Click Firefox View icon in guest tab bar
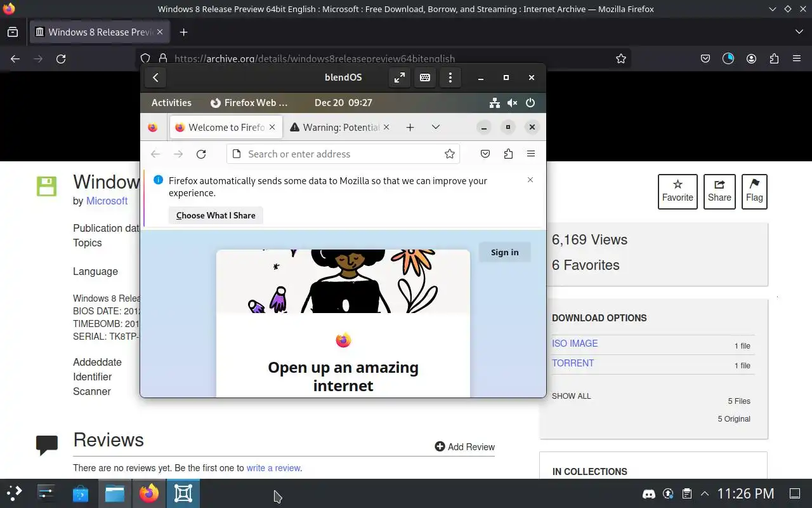The image size is (812, 508). 152,127
